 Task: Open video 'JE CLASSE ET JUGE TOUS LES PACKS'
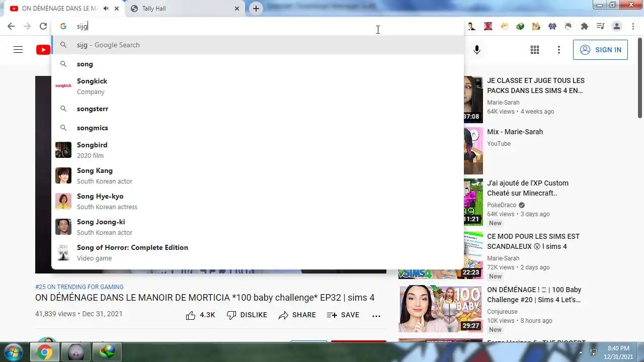click(x=535, y=85)
